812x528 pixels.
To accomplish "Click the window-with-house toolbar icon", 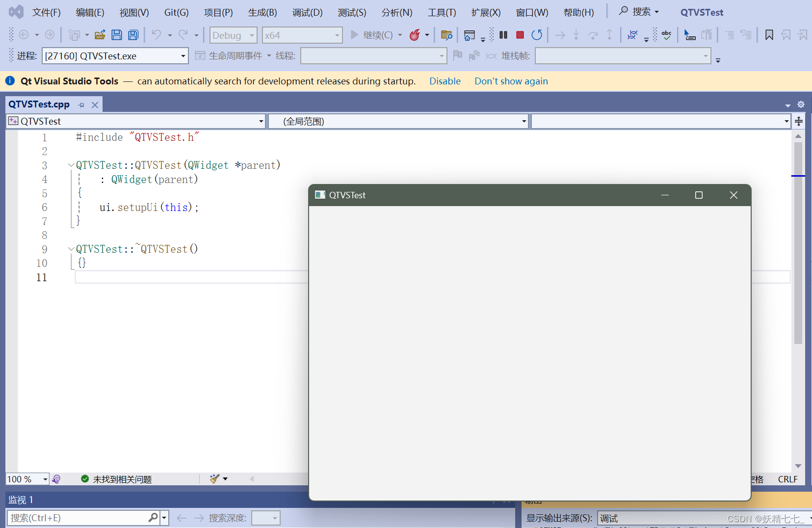I will point(469,35).
